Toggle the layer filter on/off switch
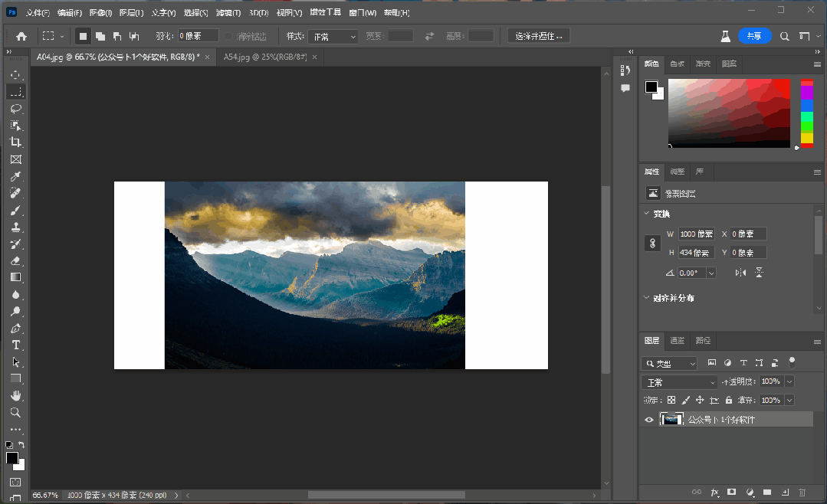Image resolution: width=827 pixels, height=504 pixels. 793,362
